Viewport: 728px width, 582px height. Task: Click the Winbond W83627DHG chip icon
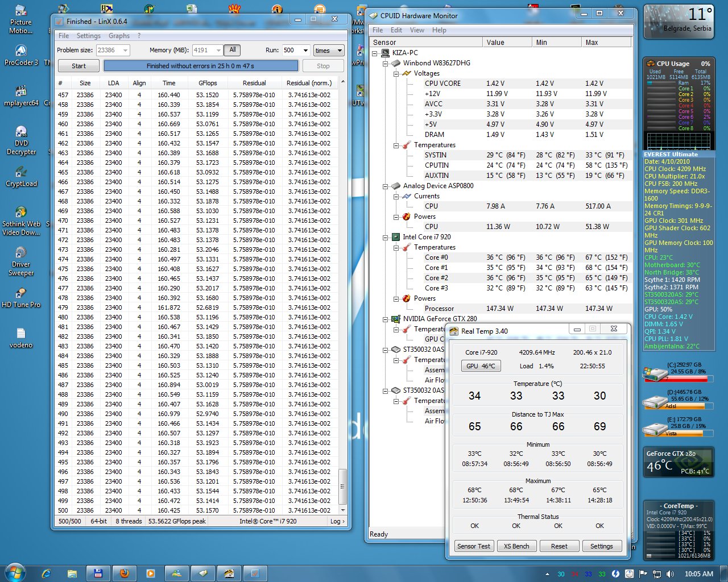396,63
